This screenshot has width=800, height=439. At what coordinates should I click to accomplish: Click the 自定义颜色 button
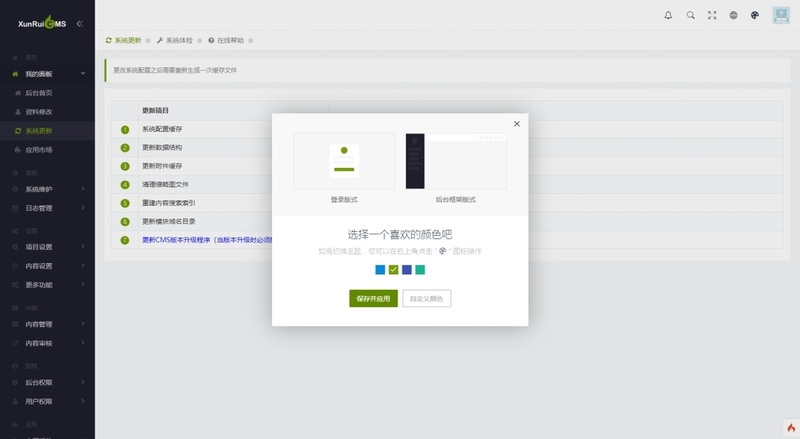pos(427,299)
